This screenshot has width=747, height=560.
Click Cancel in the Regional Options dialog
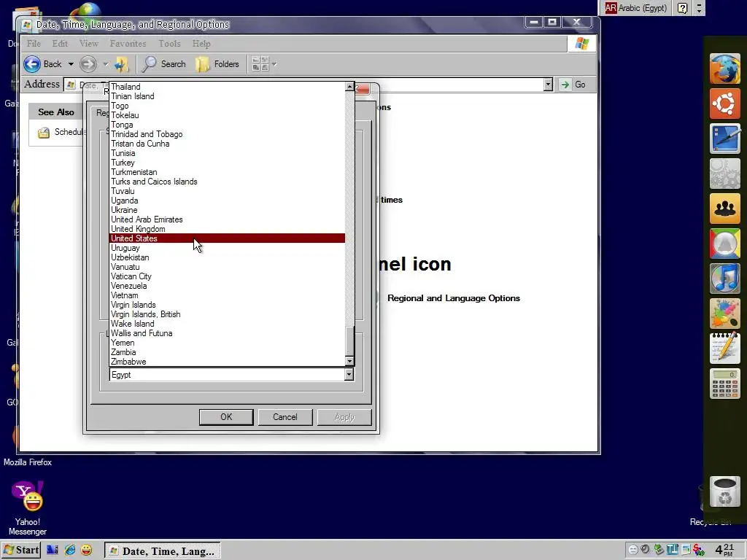(x=285, y=417)
